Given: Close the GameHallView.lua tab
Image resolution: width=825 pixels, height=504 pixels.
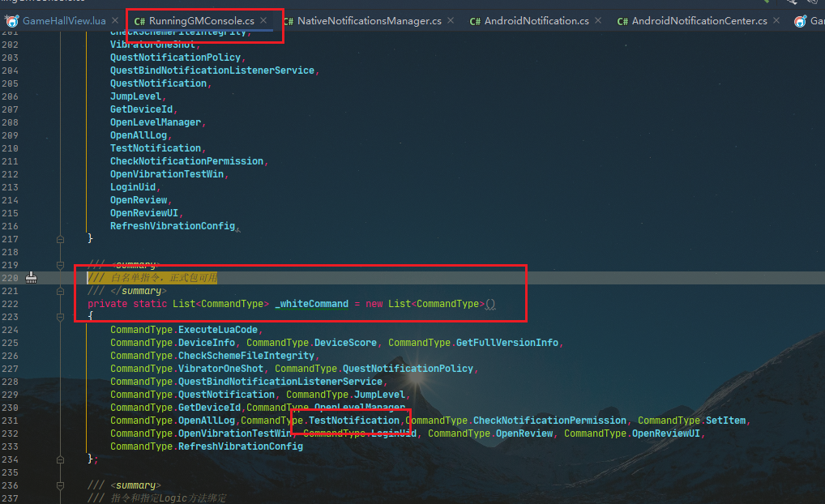Looking at the screenshot, I should (115, 20).
